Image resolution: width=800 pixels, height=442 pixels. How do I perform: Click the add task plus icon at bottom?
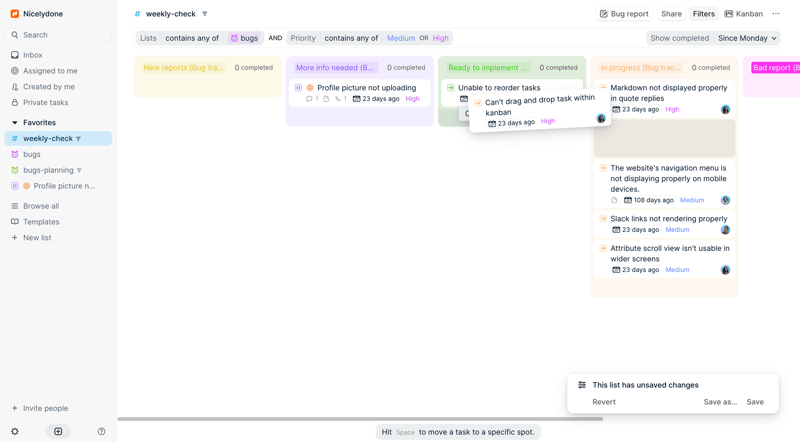(58, 431)
